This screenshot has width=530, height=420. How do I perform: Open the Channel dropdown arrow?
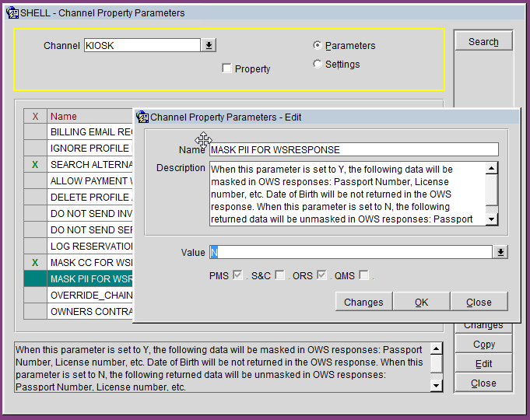tap(209, 46)
